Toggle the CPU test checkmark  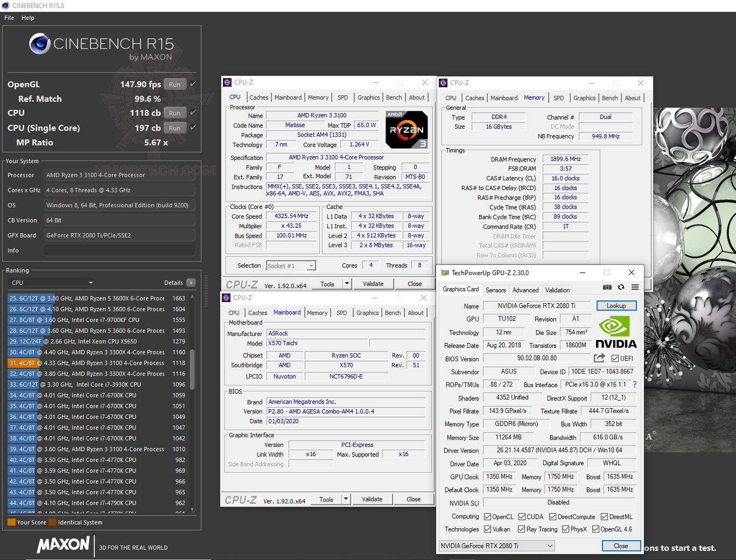[x=193, y=113]
